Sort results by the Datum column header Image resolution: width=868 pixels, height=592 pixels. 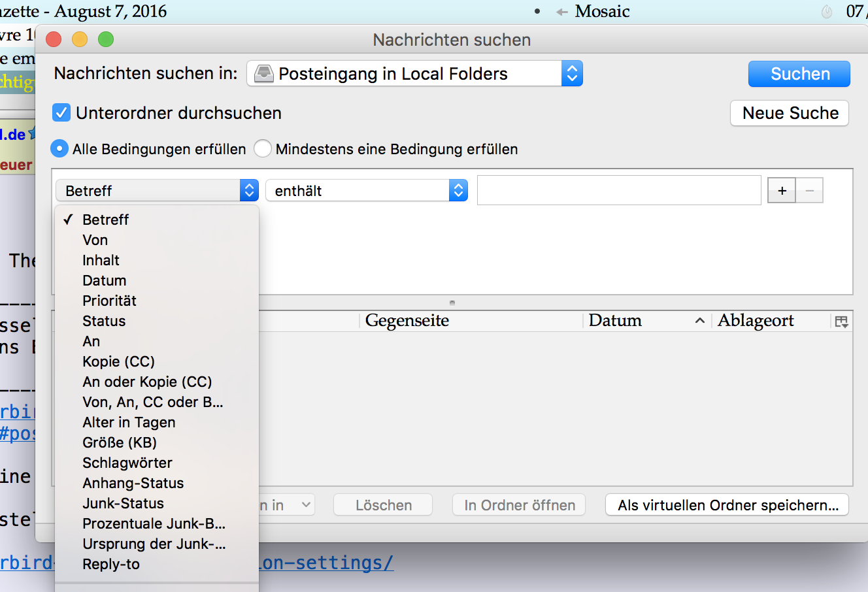(646, 321)
